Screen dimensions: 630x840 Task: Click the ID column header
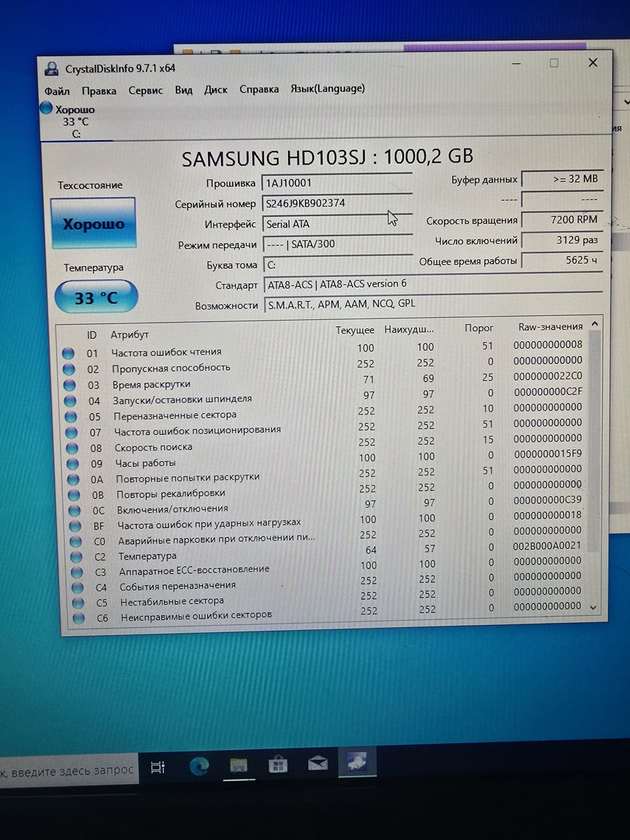coord(92,335)
